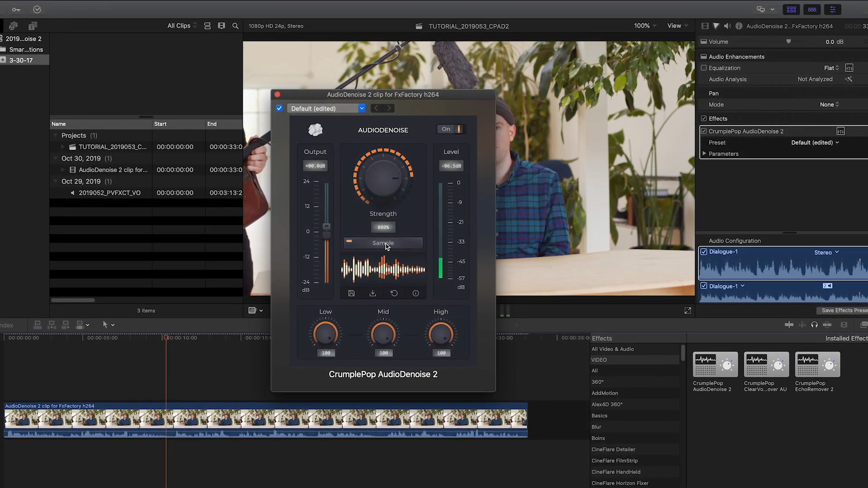The height and width of the screenshot is (488, 868).
Task: Click the import preset download icon
Action: [373, 293]
